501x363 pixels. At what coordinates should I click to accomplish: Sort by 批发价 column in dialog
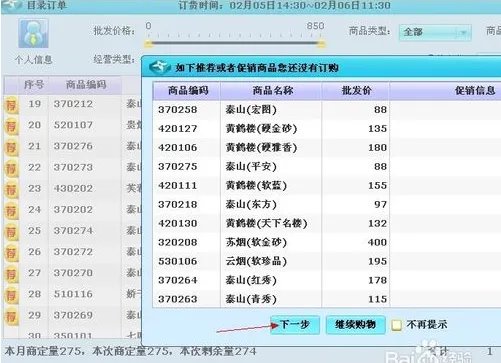click(355, 91)
